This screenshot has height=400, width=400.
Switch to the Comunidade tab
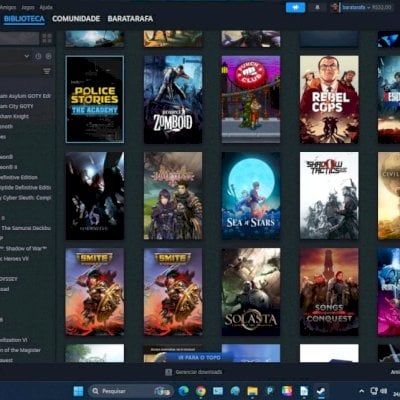[x=76, y=19]
